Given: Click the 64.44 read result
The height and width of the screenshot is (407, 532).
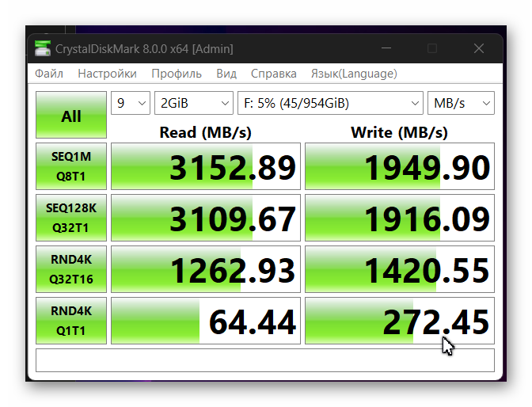Looking at the screenshot, I should coord(206,321).
